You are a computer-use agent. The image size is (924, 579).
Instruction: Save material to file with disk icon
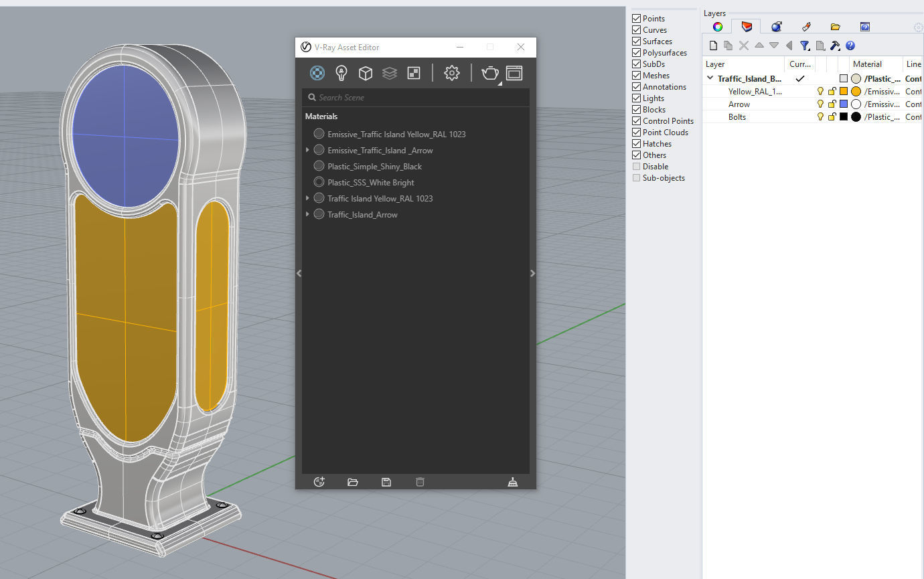[x=386, y=482]
